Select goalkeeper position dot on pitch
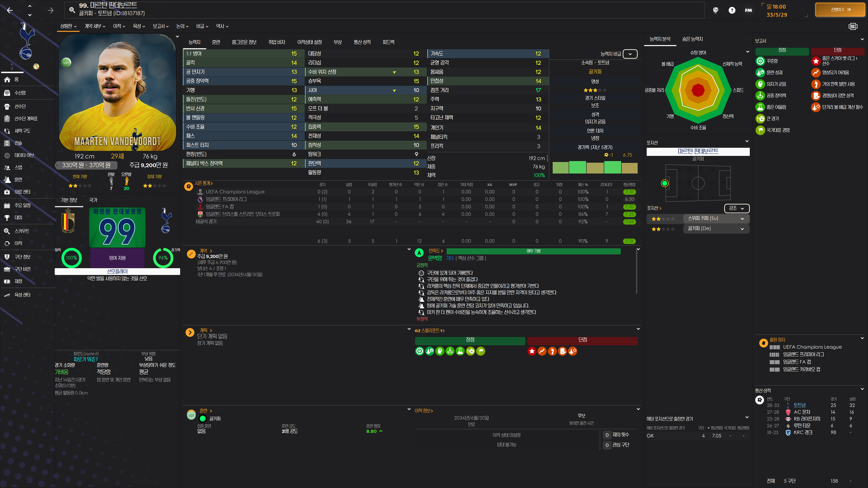Image resolution: width=868 pixels, height=488 pixels. (x=665, y=183)
